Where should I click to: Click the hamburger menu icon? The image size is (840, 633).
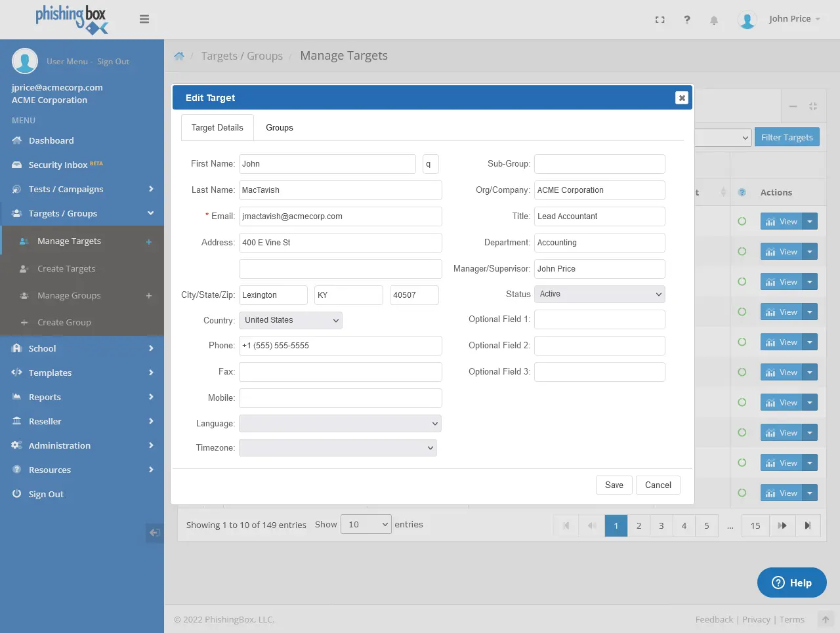coord(144,19)
